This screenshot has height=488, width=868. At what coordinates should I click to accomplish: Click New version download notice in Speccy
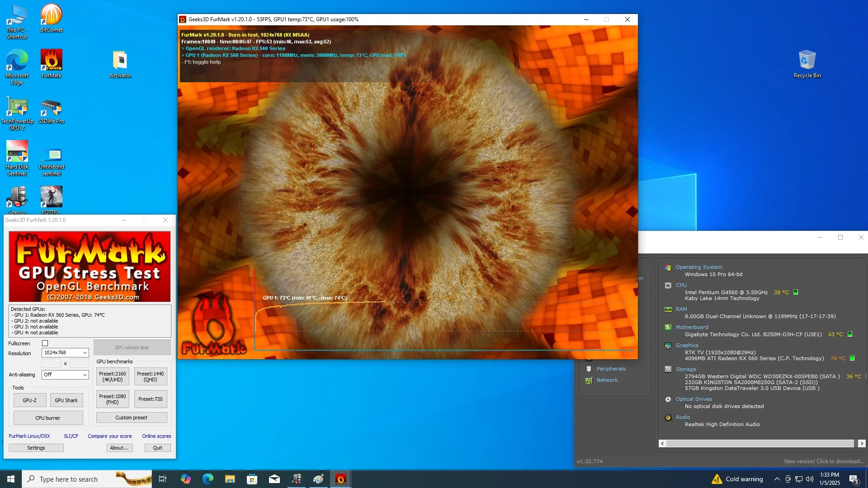[824, 461]
